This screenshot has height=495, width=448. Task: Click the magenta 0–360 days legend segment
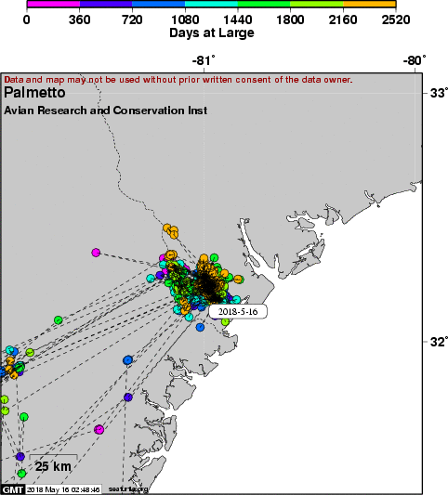pos(53,4)
